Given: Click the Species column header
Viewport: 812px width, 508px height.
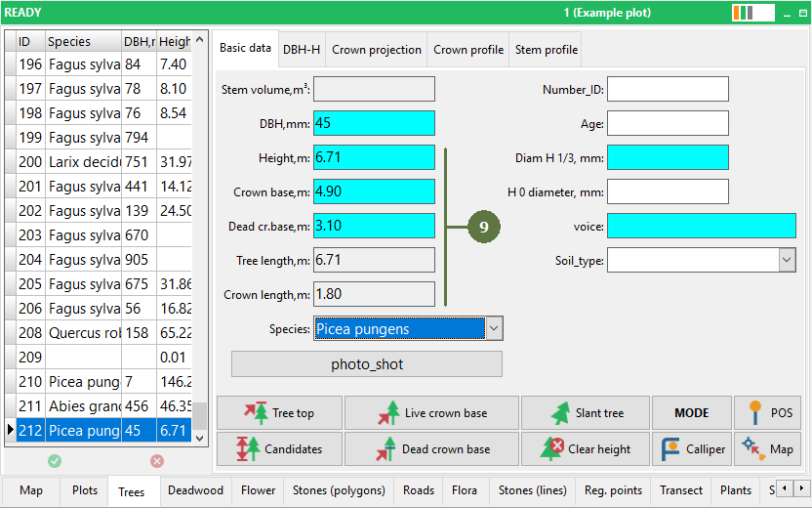Looking at the screenshot, I should pos(83,41).
